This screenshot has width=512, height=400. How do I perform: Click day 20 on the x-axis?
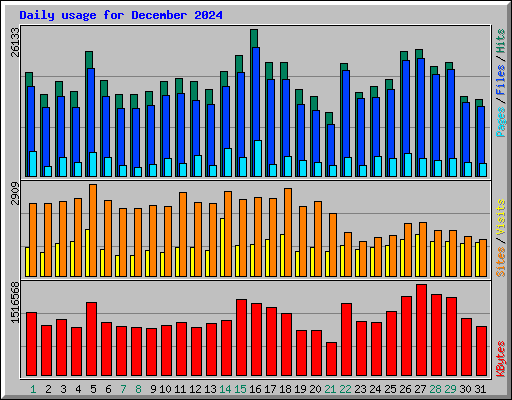click(315, 389)
